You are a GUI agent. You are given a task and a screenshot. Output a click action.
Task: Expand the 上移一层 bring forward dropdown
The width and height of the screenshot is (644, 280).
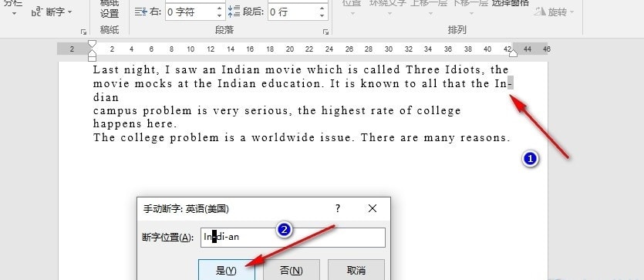point(430,14)
